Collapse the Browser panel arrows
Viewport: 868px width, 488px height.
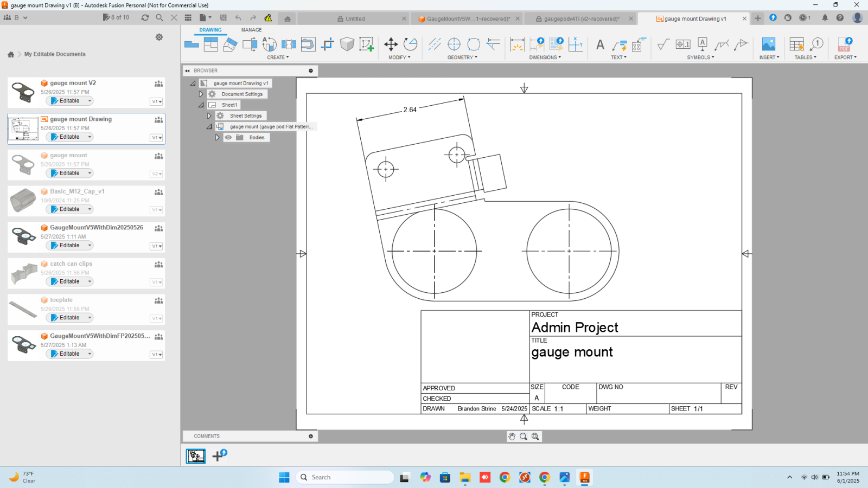187,70
